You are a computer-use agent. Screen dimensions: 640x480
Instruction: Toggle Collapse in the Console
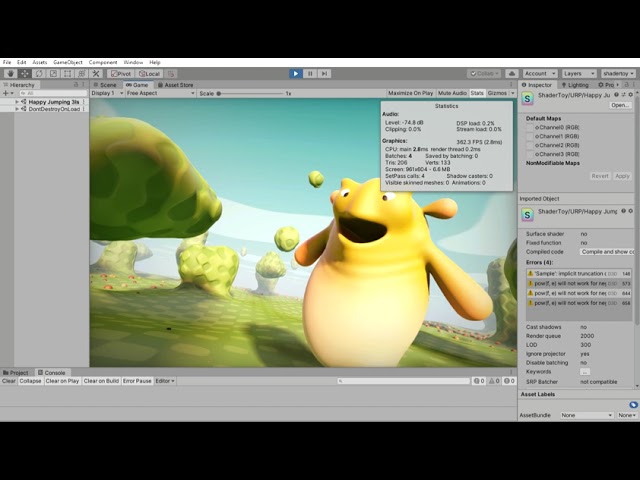point(30,381)
